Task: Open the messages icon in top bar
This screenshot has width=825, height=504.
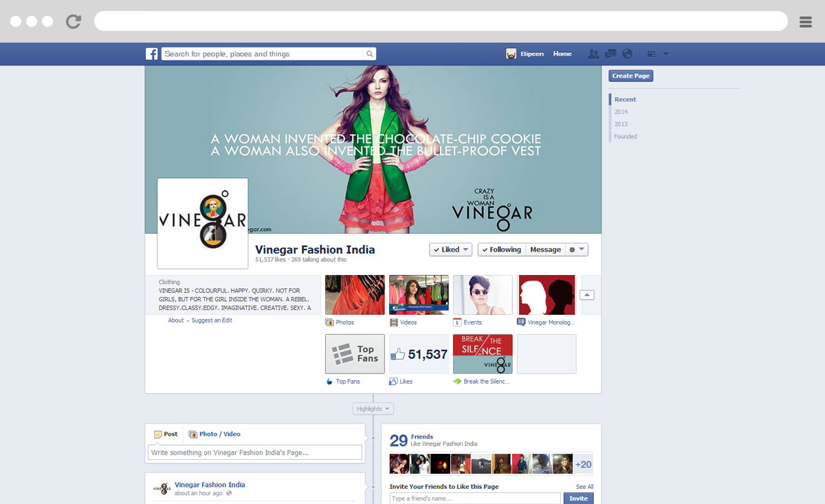Action: 610,54
